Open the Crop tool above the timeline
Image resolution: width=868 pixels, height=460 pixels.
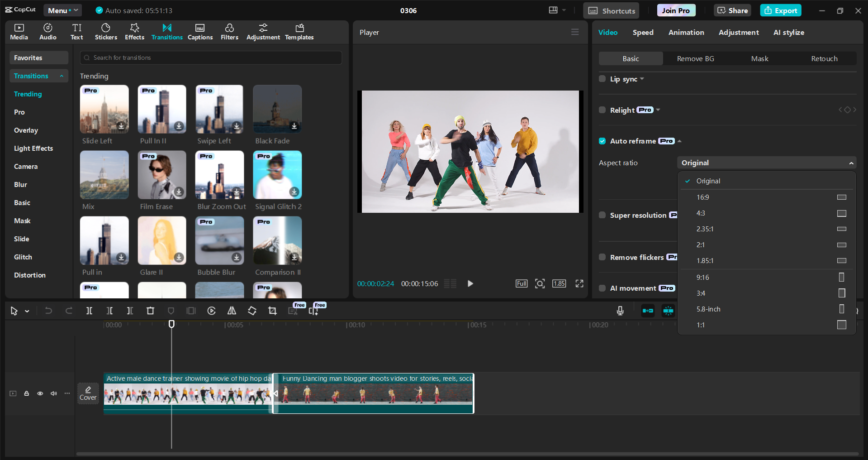pos(273,311)
